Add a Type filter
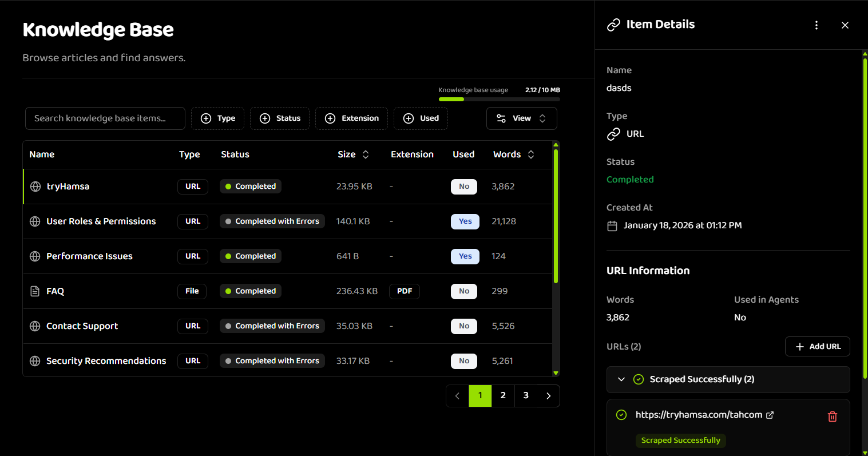 217,118
